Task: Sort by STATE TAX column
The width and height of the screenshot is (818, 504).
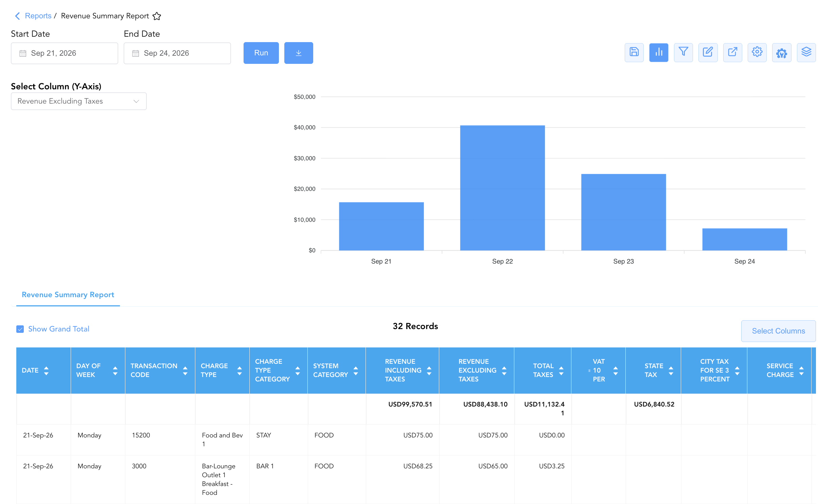Action: [671, 371]
